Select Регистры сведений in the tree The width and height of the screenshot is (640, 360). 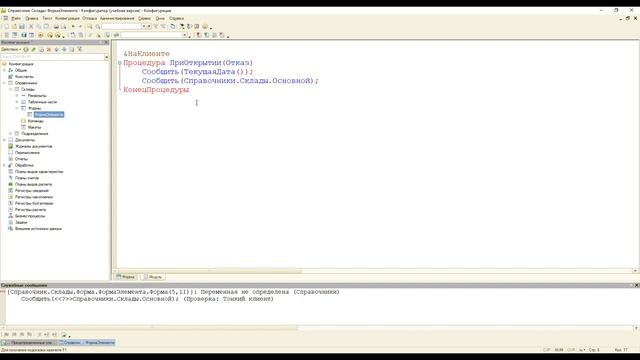tap(32, 191)
